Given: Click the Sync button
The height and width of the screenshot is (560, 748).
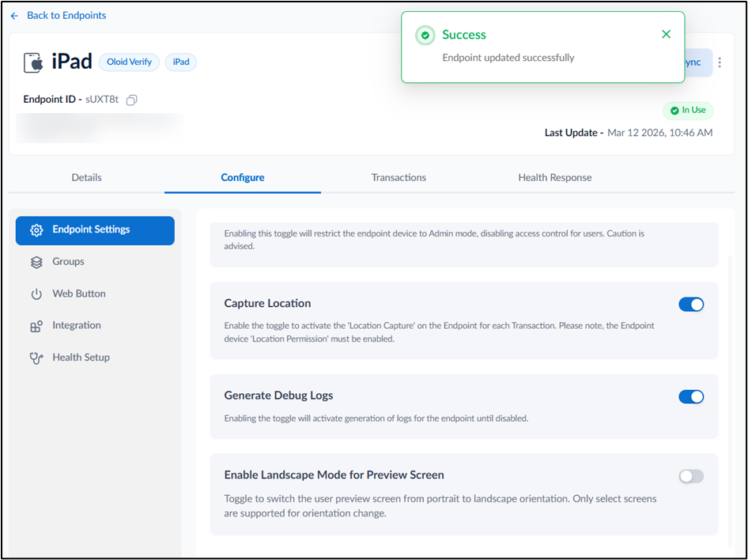Looking at the screenshot, I should [699, 62].
